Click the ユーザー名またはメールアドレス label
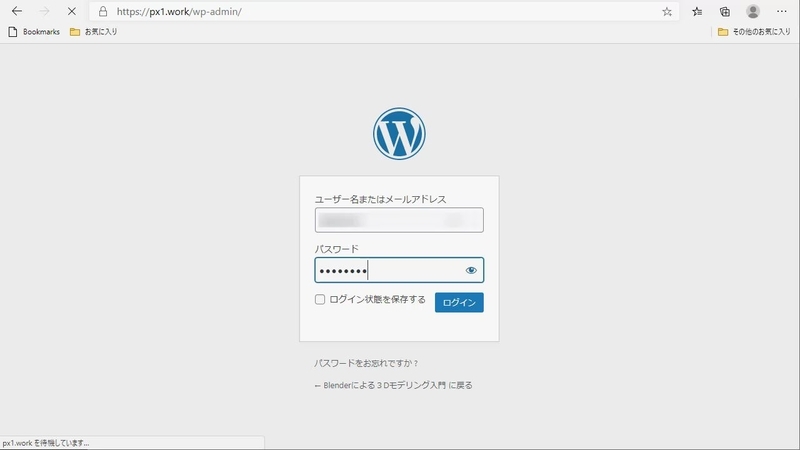 click(x=380, y=199)
